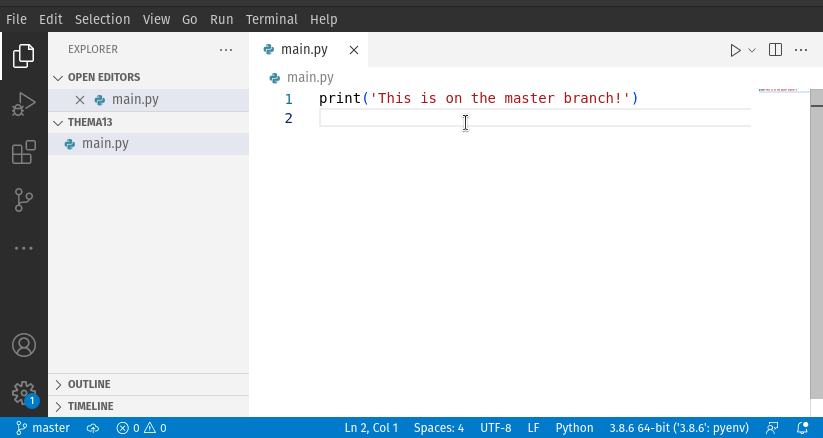The image size is (823, 438).
Task: Collapse the Open Editors section
Action: click(58, 77)
